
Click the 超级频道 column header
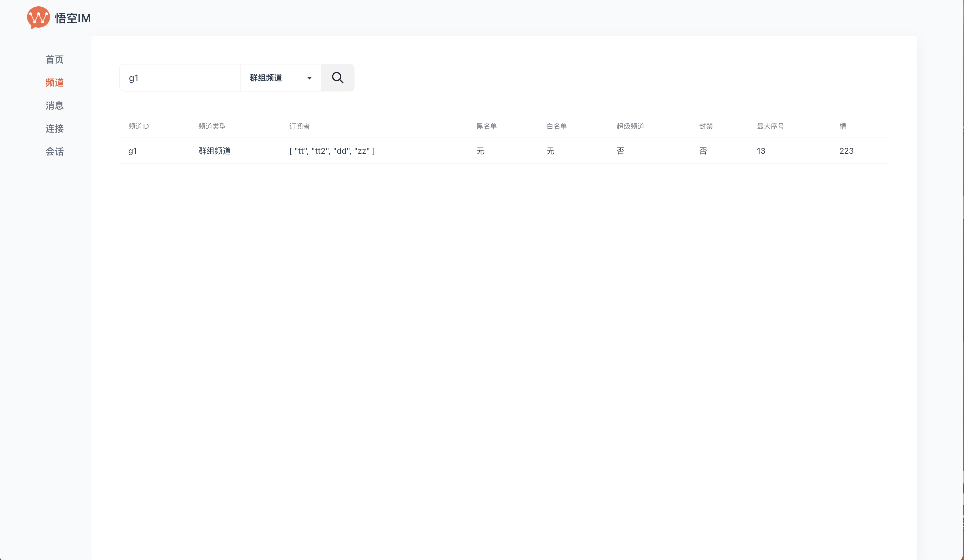coord(630,126)
